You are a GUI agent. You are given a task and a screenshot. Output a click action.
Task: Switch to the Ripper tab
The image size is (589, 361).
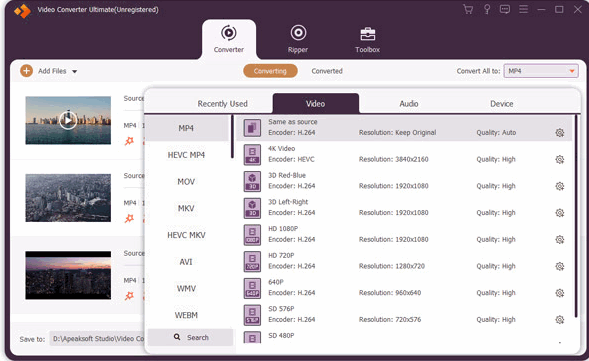(298, 39)
